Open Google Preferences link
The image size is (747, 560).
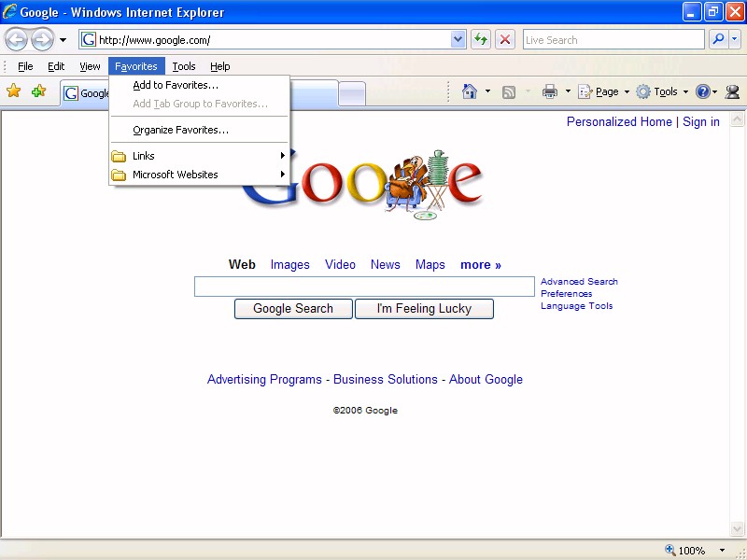(566, 294)
